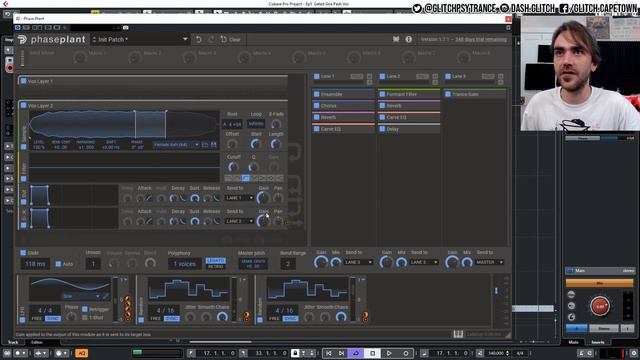Open first output Send to LANE 1 dropdown
Viewport: 640px width, 360px height.
(x=239, y=198)
